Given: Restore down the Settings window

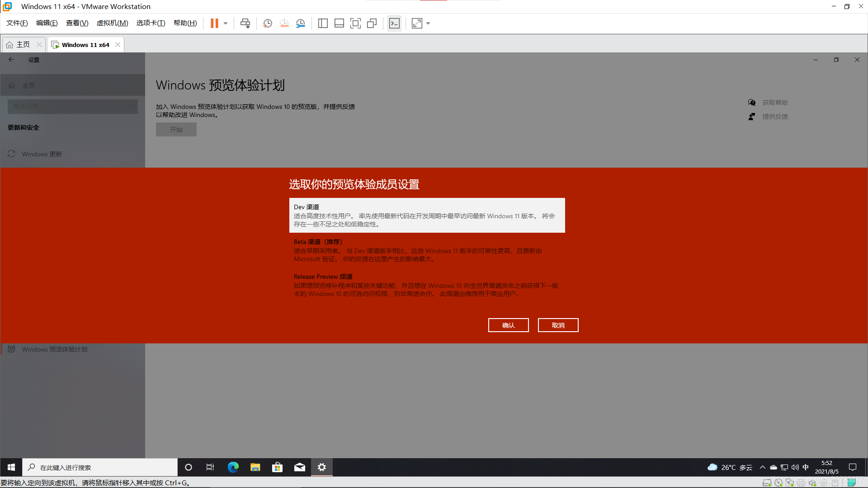Looking at the screenshot, I should pyautogui.click(x=836, y=60).
